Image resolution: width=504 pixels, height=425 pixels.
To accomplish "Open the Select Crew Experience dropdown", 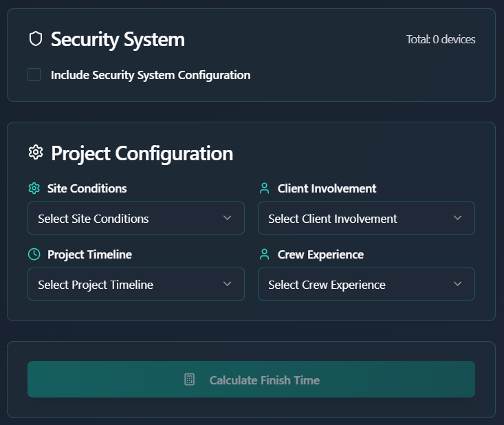I will point(366,284).
